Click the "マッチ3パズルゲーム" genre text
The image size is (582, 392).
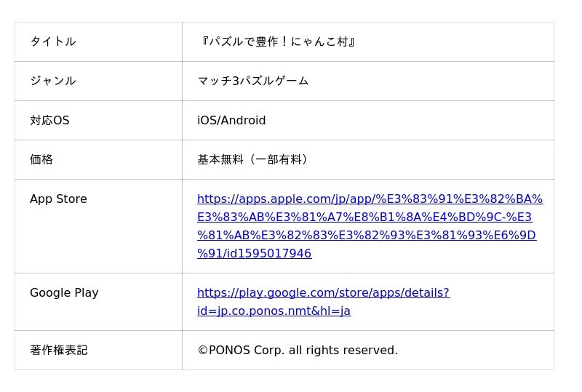click(x=252, y=81)
